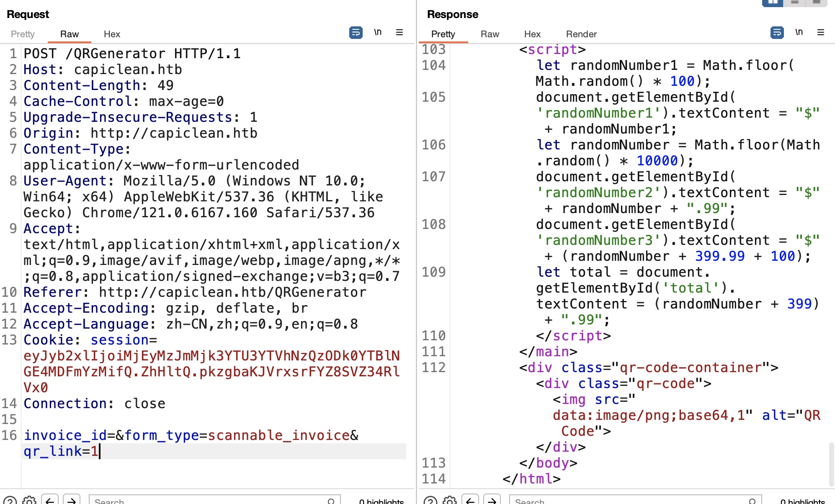Toggle word wrap in Response panel
Screen dimensions: 835x504
click(x=777, y=32)
